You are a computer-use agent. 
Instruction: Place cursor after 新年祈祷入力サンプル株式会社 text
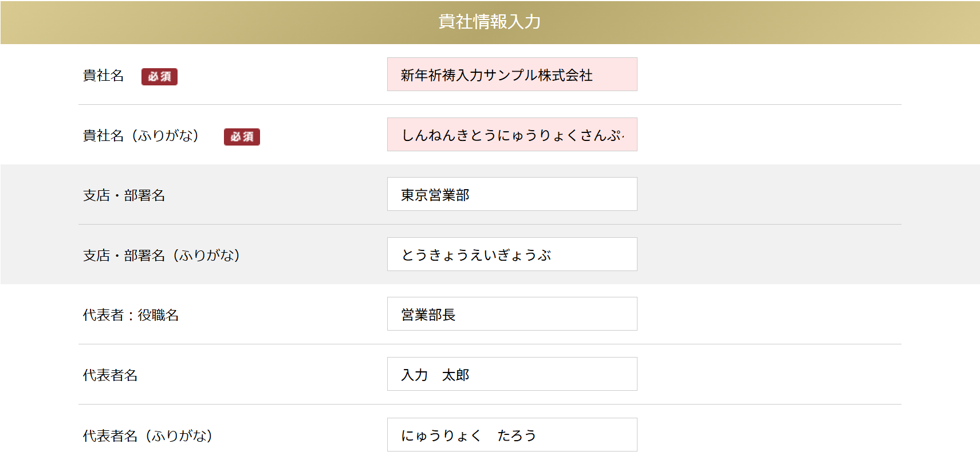pyautogui.click(x=594, y=75)
